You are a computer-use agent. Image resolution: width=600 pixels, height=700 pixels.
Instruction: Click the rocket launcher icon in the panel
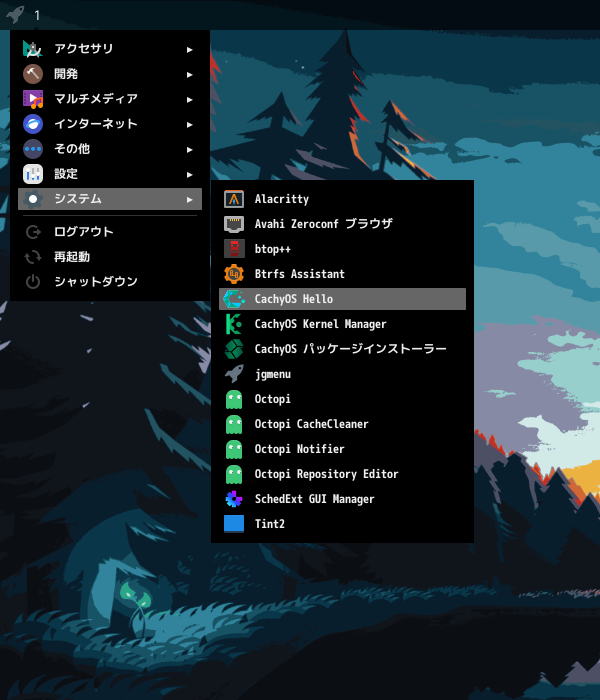[15, 15]
